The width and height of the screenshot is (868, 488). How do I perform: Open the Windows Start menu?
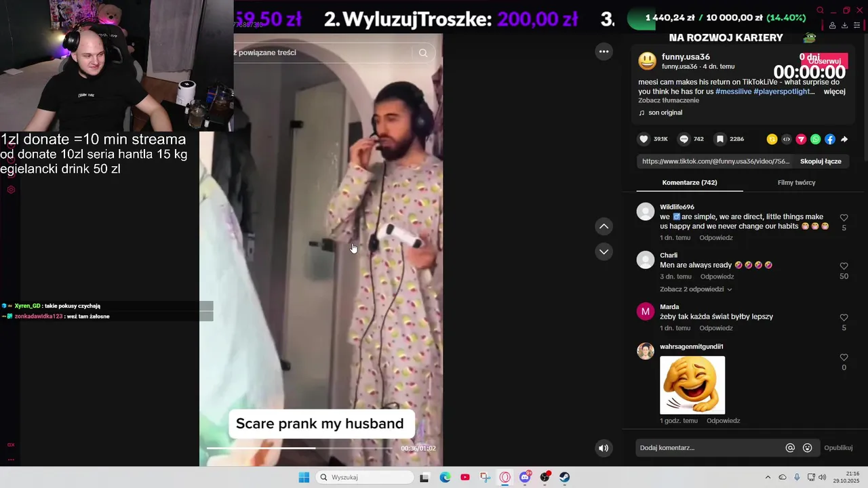304,477
